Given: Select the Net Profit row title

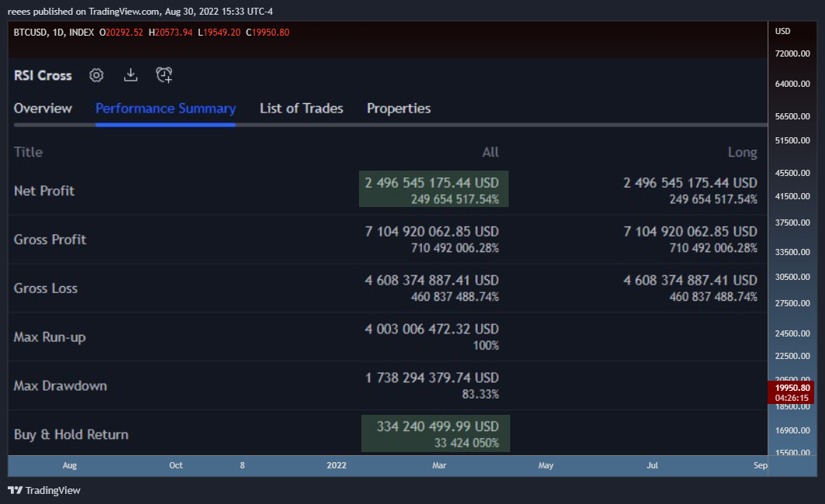Looking at the screenshot, I should click(44, 191).
